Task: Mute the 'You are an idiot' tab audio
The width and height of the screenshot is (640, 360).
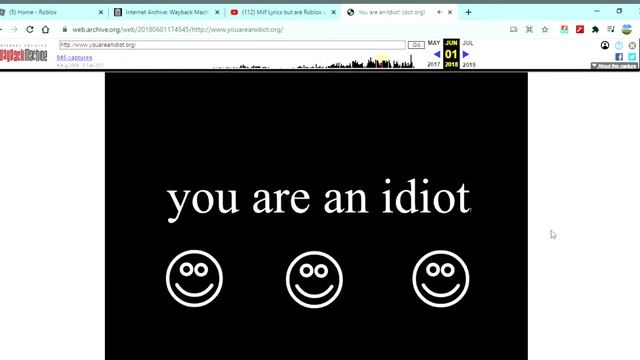Action: pyautogui.click(x=439, y=12)
